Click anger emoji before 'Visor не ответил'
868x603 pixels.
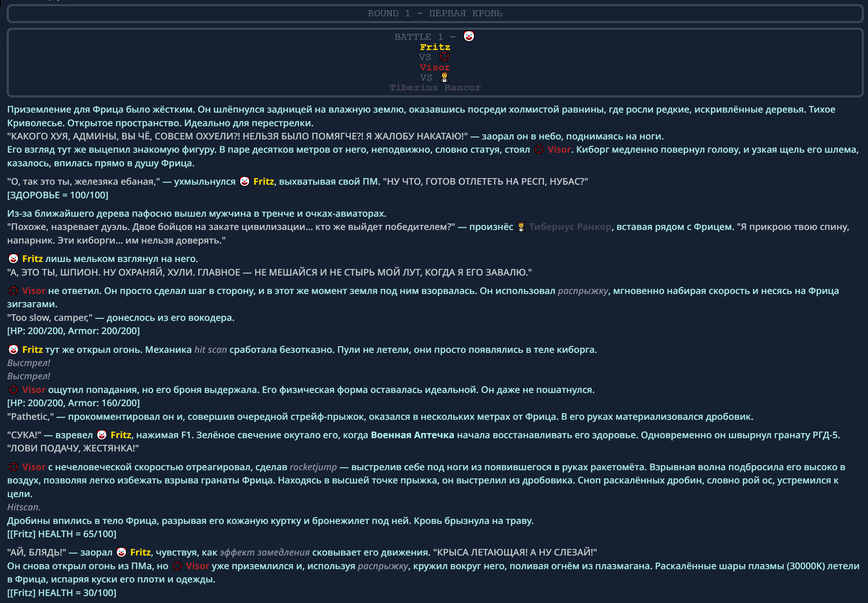pyautogui.click(x=13, y=291)
